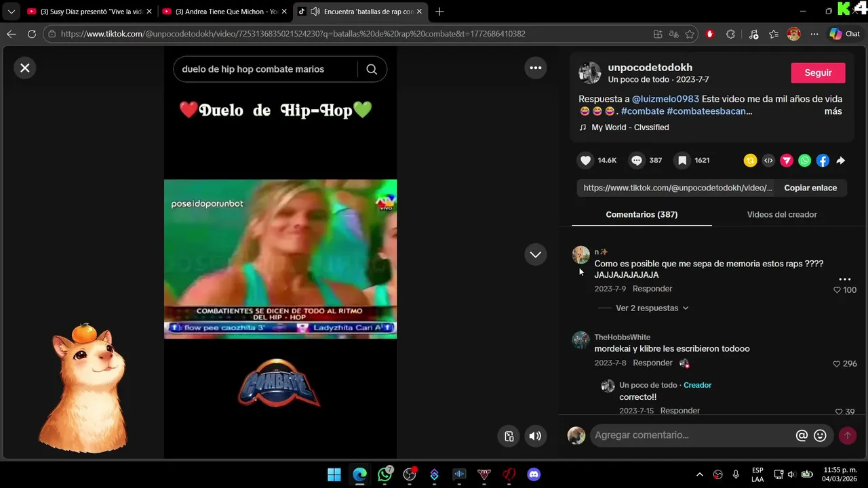Click the #combateesbacan hashtag

tap(709, 111)
